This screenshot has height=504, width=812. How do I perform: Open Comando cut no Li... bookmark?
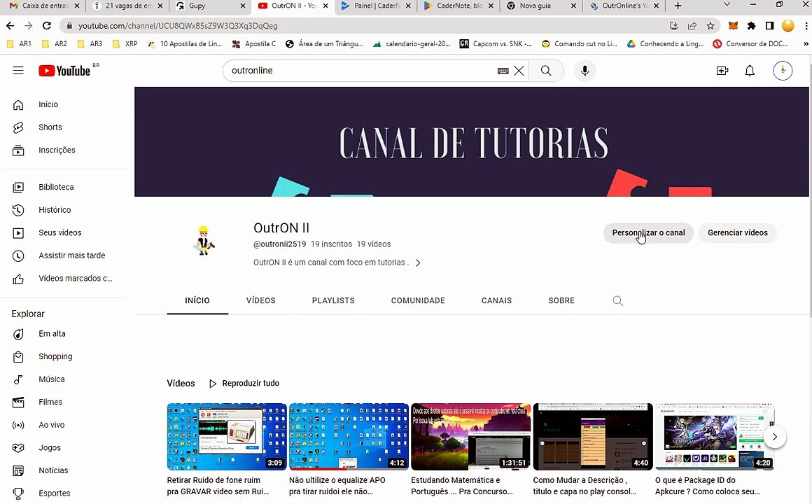tap(580, 44)
